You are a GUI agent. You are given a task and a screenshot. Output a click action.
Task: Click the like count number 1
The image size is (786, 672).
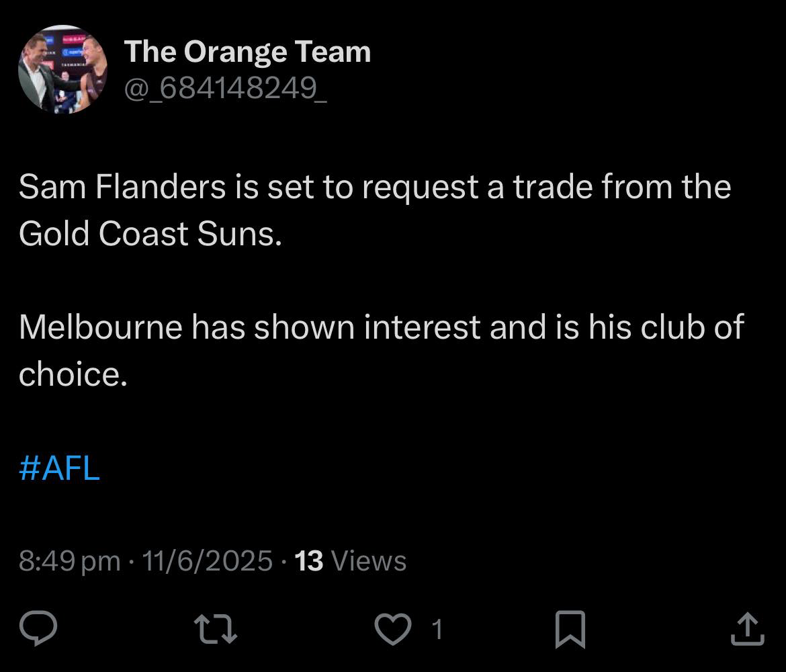coord(437,630)
